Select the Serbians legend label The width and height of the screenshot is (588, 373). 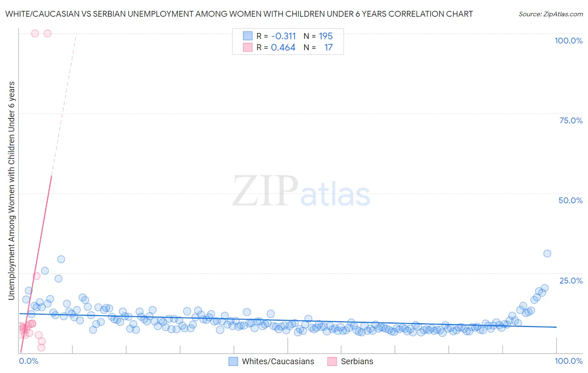coord(357,361)
